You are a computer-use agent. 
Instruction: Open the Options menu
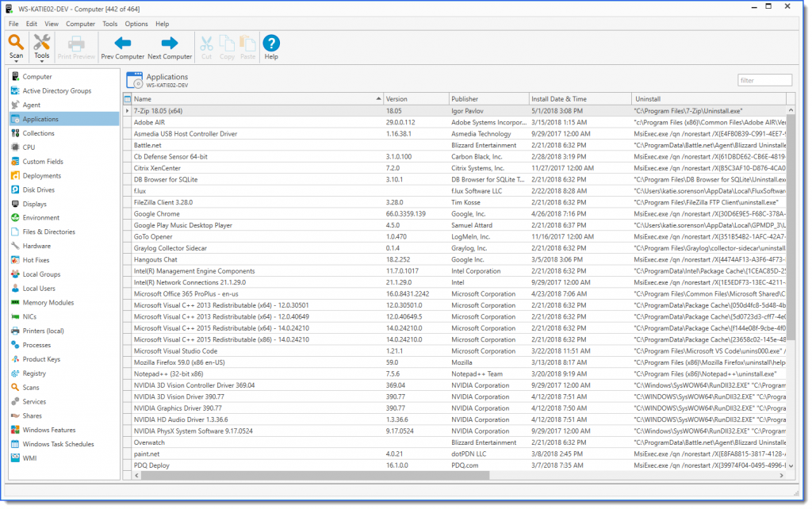(x=136, y=24)
